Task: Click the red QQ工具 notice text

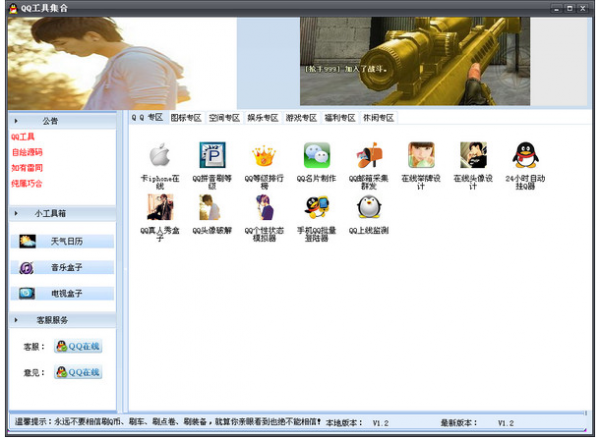Action: (x=23, y=137)
